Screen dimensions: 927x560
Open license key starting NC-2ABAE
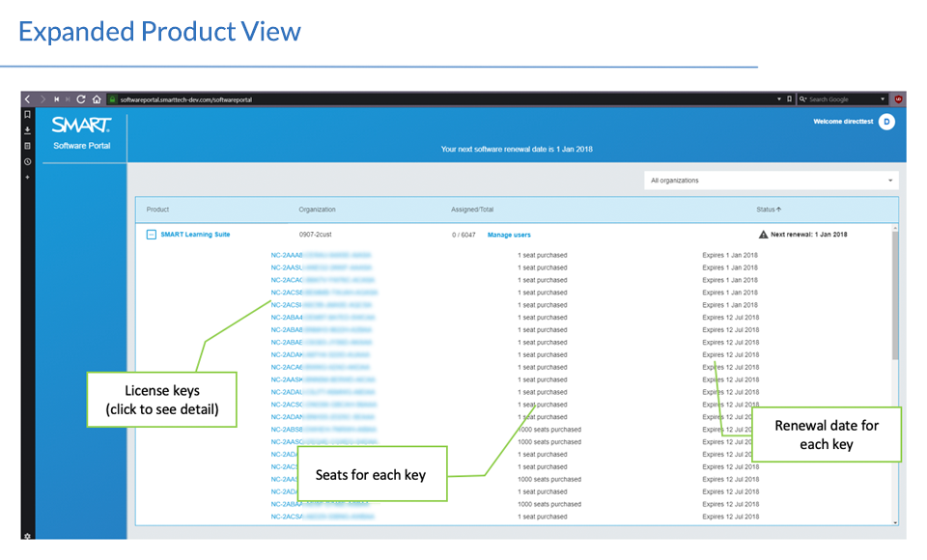321,343
